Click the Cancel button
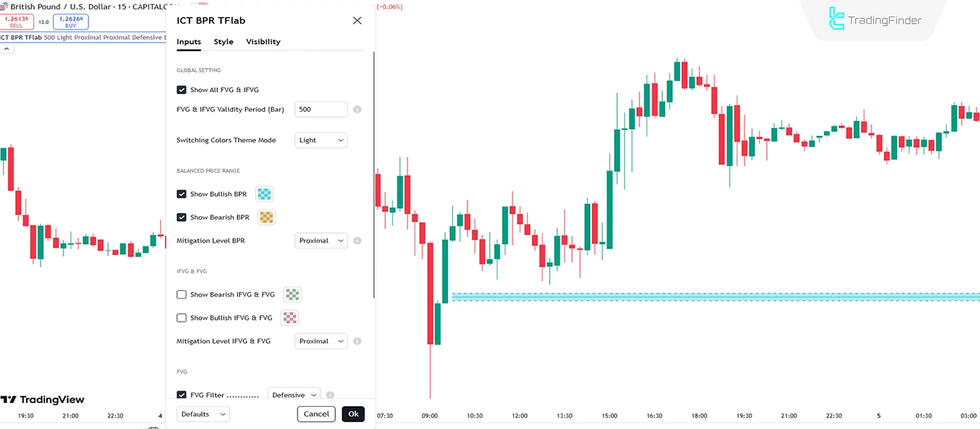 [x=316, y=414]
